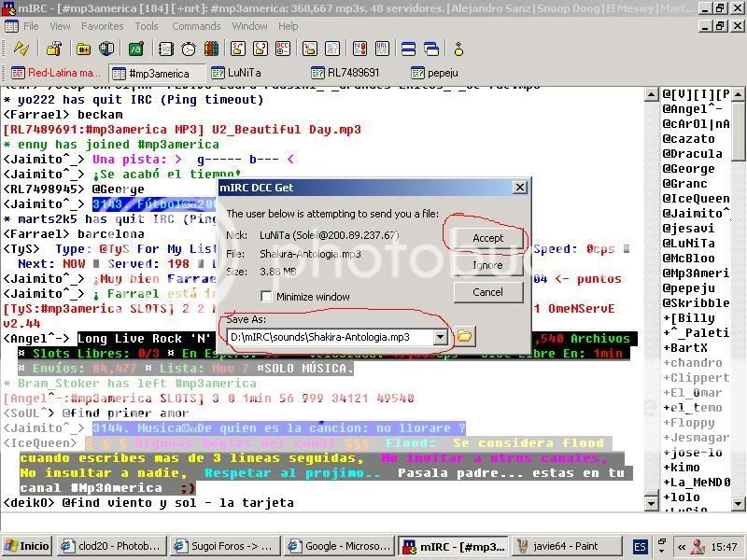Open the mIRC Options hammer icon
This screenshot has height=560, width=747.
click(54, 49)
